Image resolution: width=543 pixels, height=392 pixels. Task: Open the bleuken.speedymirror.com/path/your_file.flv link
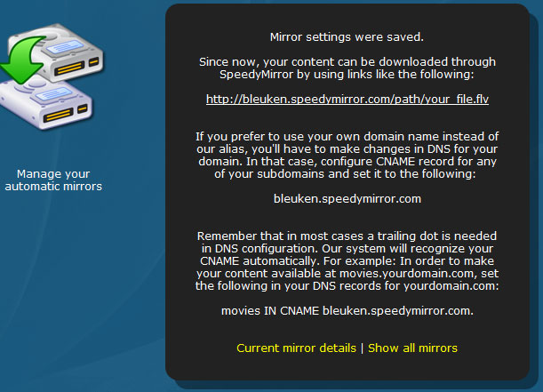tap(347, 100)
